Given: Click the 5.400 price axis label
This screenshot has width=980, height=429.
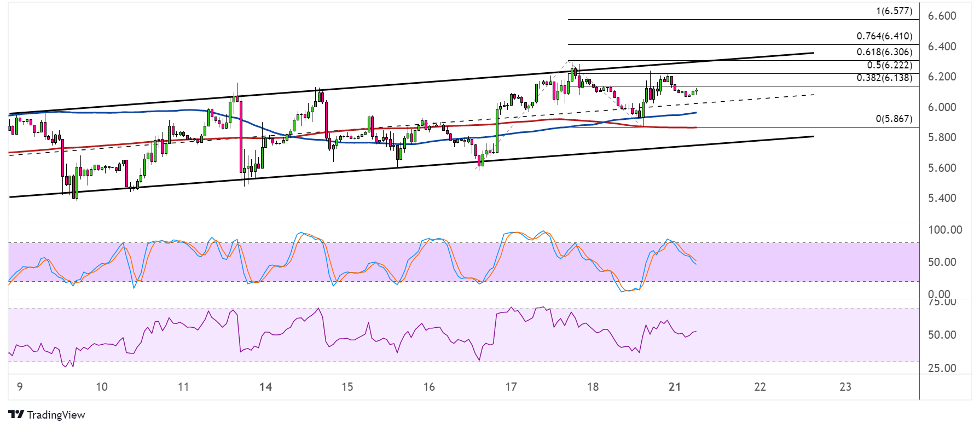Looking at the screenshot, I should point(942,198).
